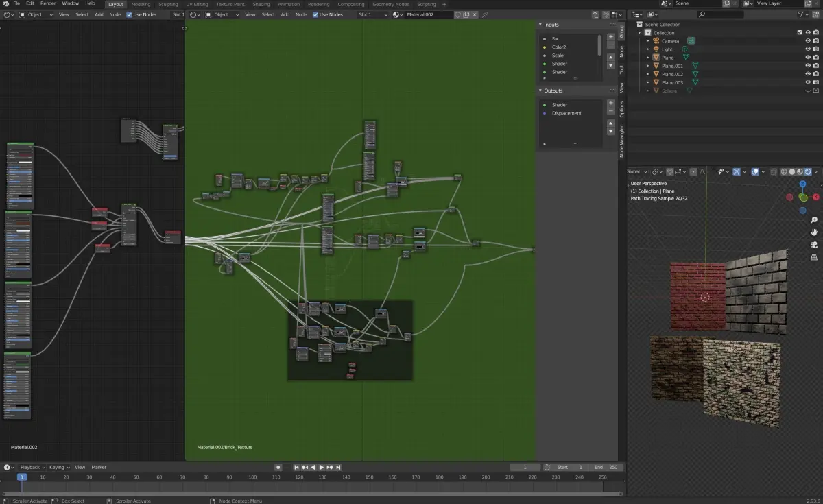Toggle overlays display button in viewport header
The height and width of the screenshot is (504, 823).
pyautogui.click(x=754, y=171)
